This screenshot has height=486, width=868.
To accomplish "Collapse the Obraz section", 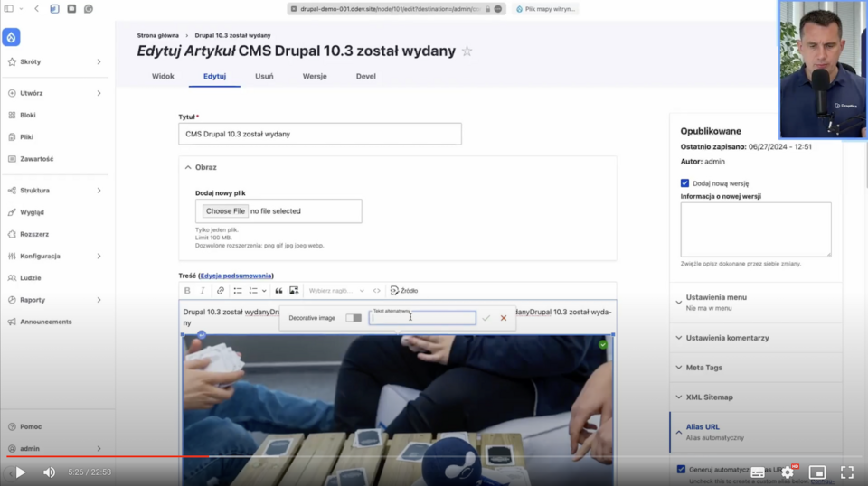I will pyautogui.click(x=201, y=167).
